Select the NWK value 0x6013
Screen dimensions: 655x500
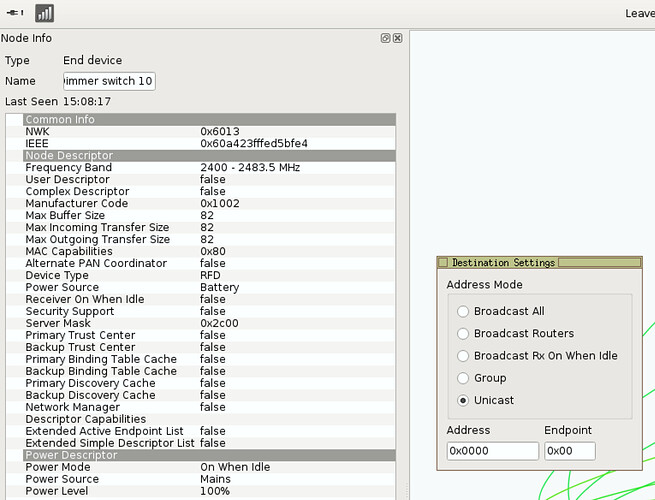[220, 132]
